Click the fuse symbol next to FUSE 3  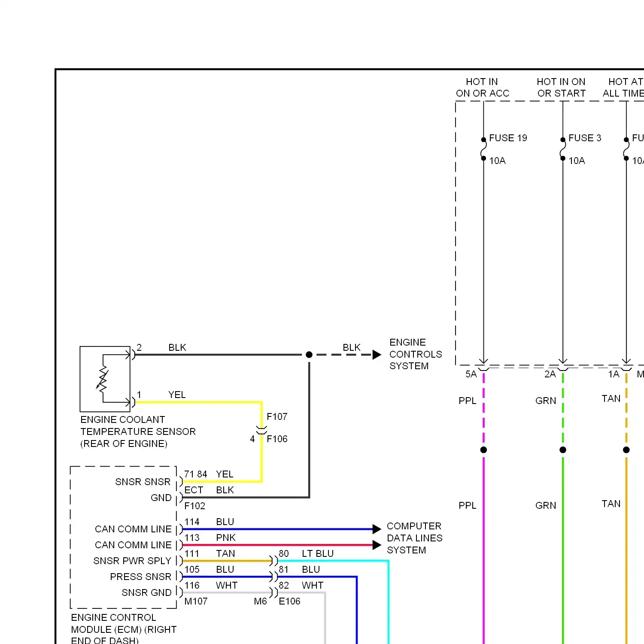pos(563,149)
